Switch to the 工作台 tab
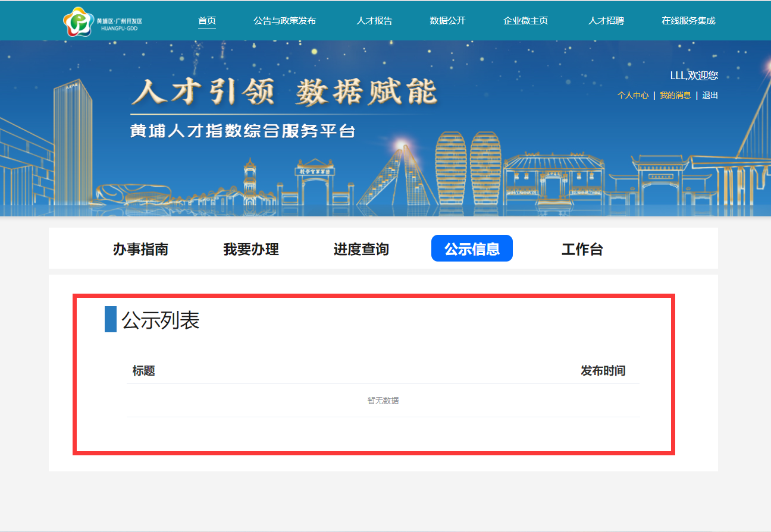 click(x=582, y=249)
